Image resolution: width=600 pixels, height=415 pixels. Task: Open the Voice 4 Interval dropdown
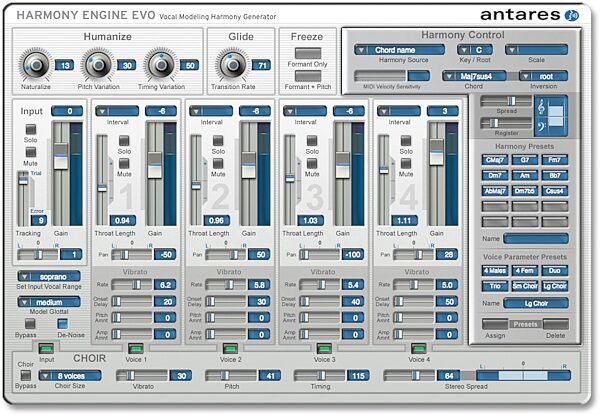point(399,111)
